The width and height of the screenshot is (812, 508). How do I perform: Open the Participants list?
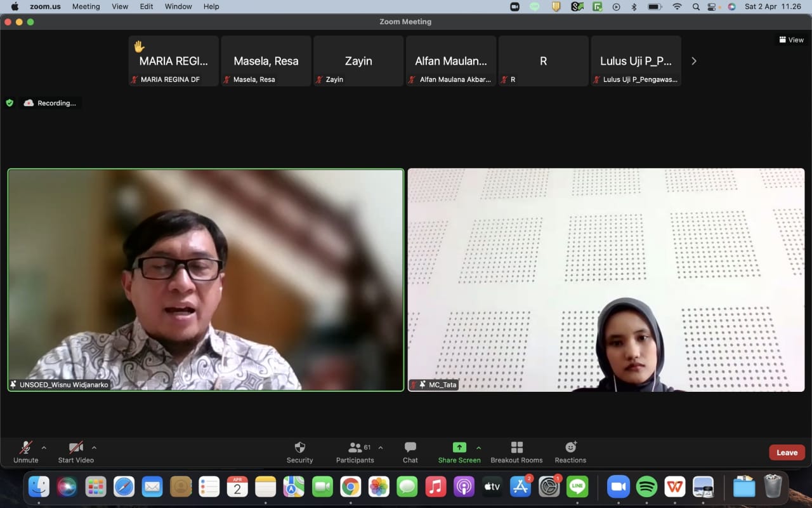coord(355,448)
